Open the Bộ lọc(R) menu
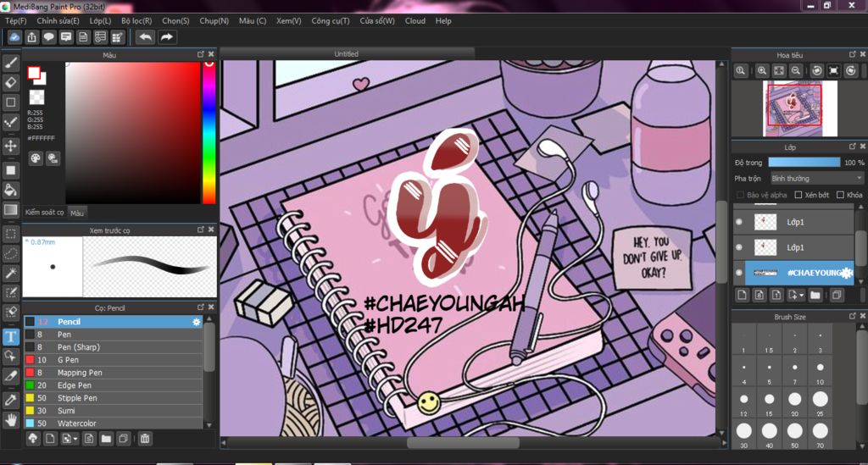The height and width of the screenshot is (465, 868). (x=136, y=21)
